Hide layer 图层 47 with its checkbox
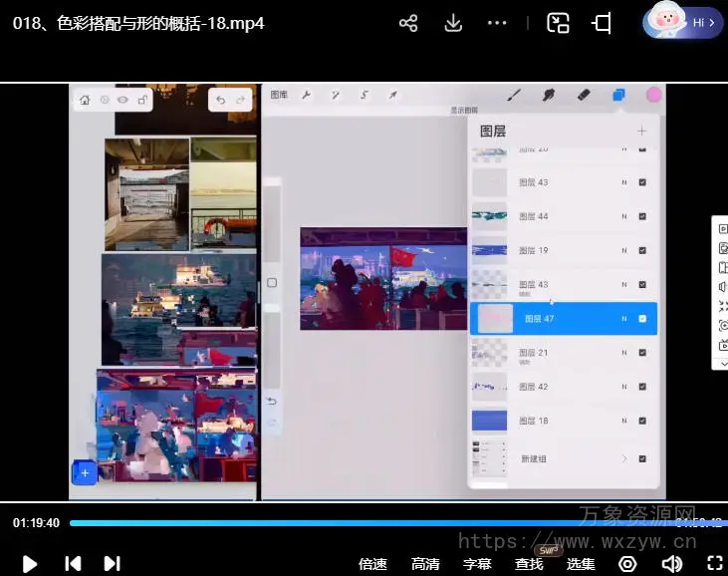728x576 pixels. 642,319
